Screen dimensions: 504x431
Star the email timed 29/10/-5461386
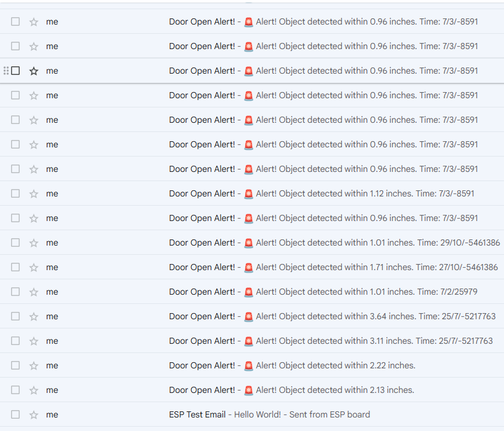pyautogui.click(x=34, y=243)
